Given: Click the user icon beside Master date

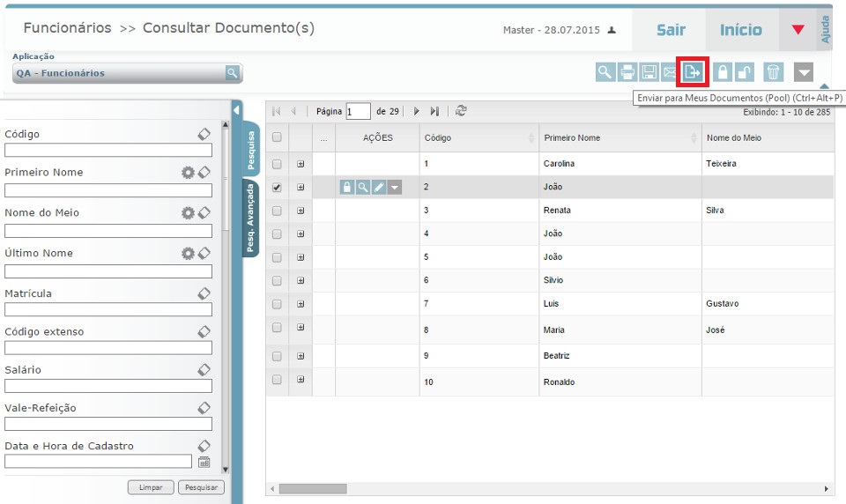Looking at the screenshot, I should coord(612,30).
